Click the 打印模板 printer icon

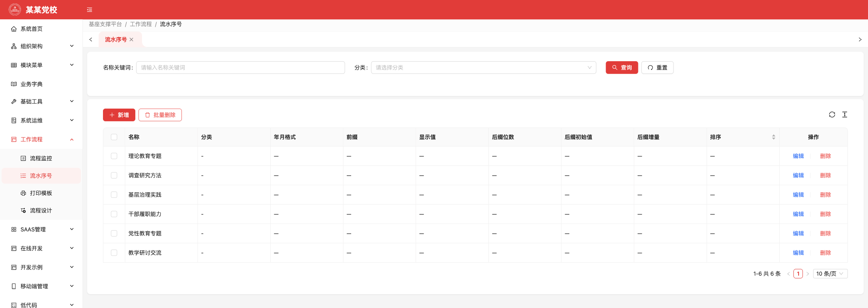tap(23, 193)
